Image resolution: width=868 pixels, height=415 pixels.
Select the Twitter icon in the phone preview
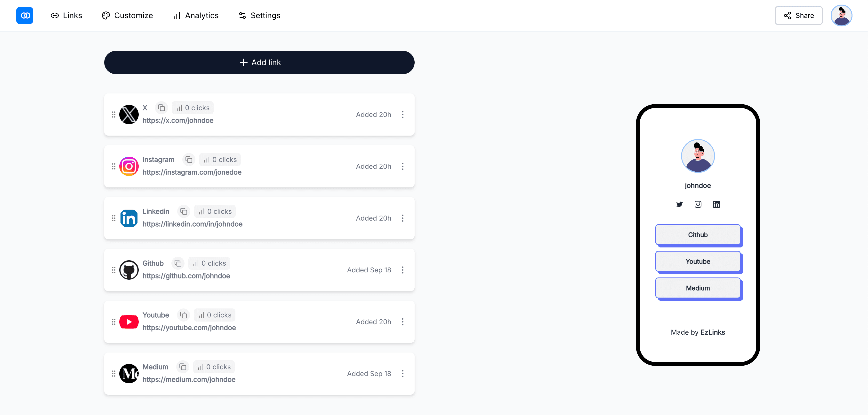[679, 204]
